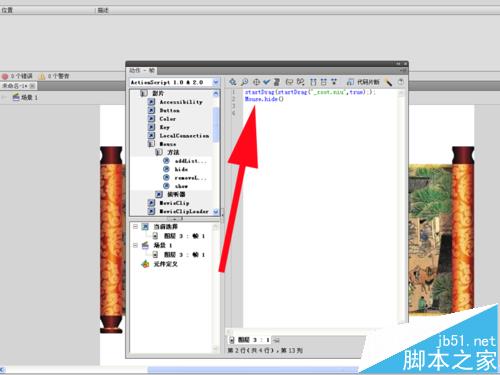Viewport: 500px width, 375px height.
Task: Click the 场景 1 clapperboard icon in navigator
Action: pyautogui.click(x=145, y=246)
